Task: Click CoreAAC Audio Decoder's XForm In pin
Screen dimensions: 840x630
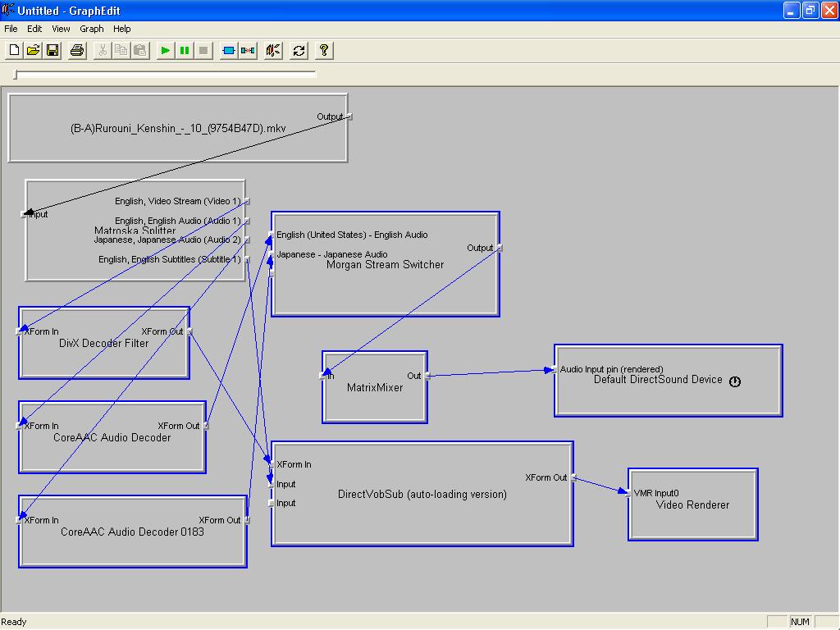Action: 20,426
